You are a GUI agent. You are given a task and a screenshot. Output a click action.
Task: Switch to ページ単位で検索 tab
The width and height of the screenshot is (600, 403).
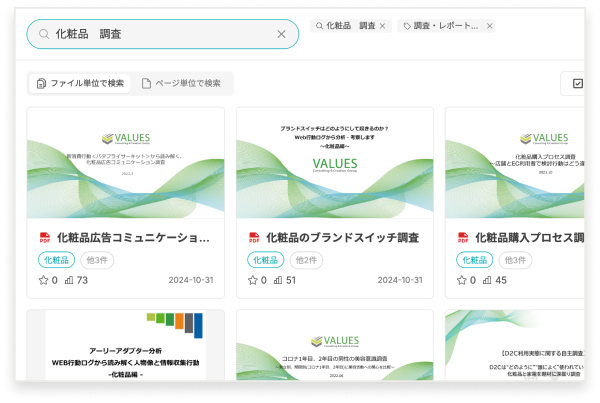click(x=181, y=83)
